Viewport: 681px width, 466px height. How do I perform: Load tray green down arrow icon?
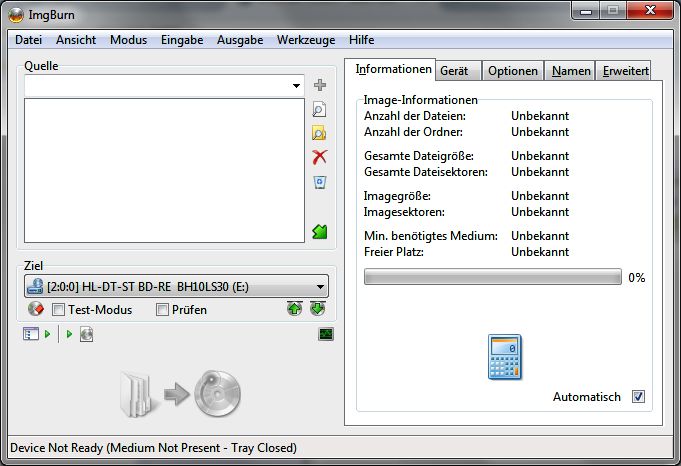point(318,309)
